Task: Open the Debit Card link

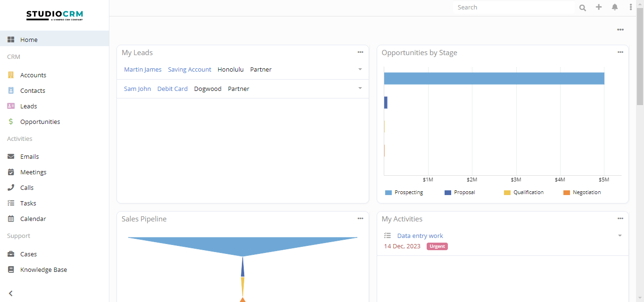Action: [x=173, y=89]
